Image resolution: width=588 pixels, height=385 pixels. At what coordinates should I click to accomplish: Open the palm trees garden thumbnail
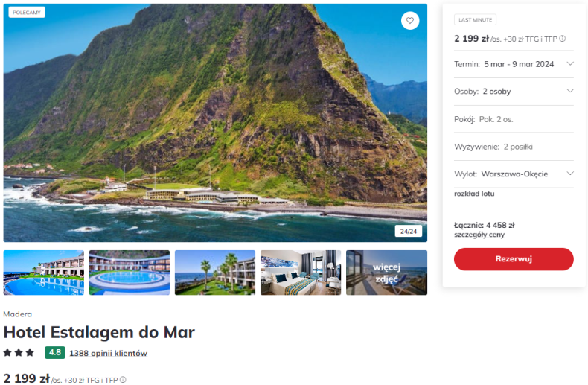[215, 273]
